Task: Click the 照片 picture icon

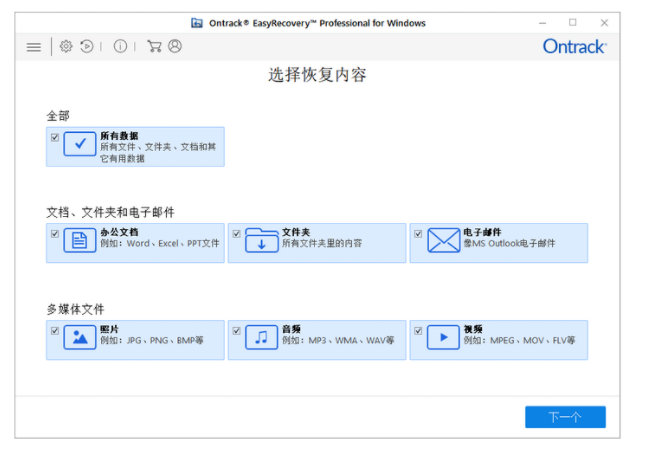Action: (x=80, y=338)
